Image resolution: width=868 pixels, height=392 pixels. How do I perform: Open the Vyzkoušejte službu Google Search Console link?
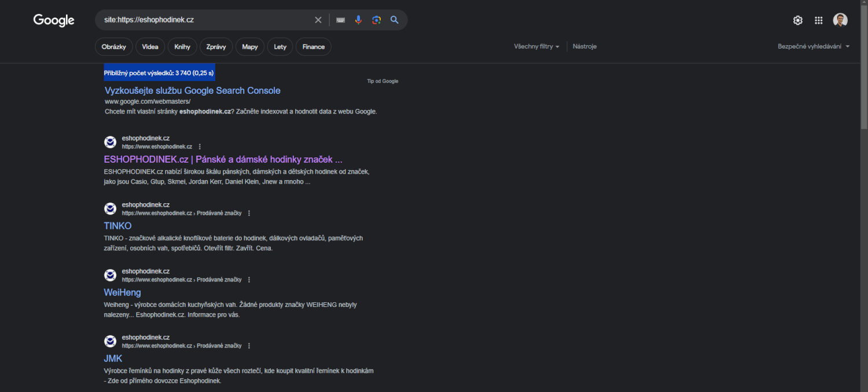(x=192, y=90)
